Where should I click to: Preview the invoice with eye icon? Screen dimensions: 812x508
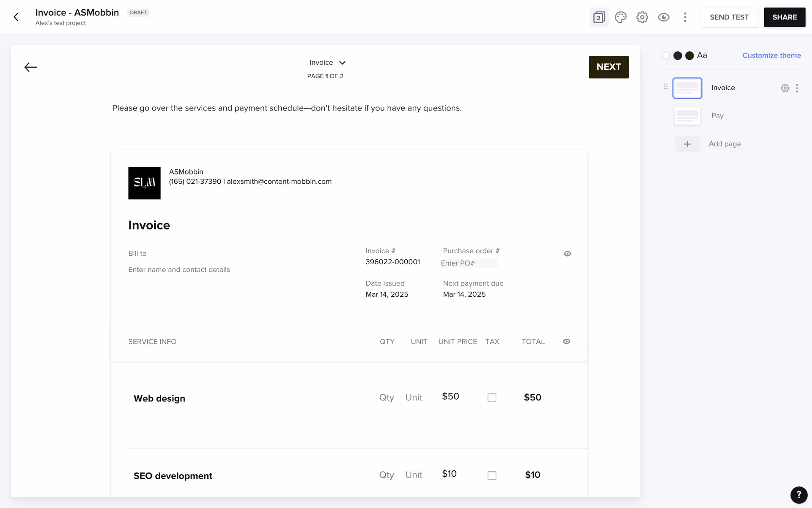click(x=664, y=17)
